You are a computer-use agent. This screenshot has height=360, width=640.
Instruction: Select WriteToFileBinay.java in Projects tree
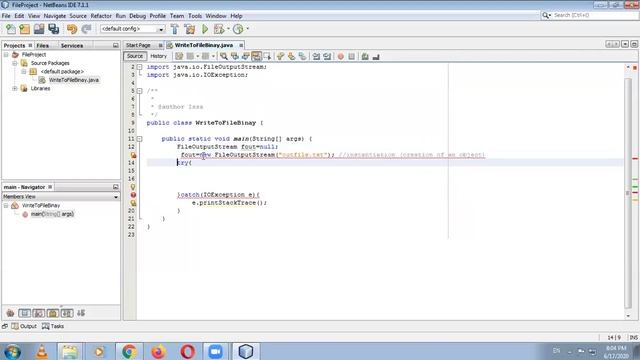73,80
